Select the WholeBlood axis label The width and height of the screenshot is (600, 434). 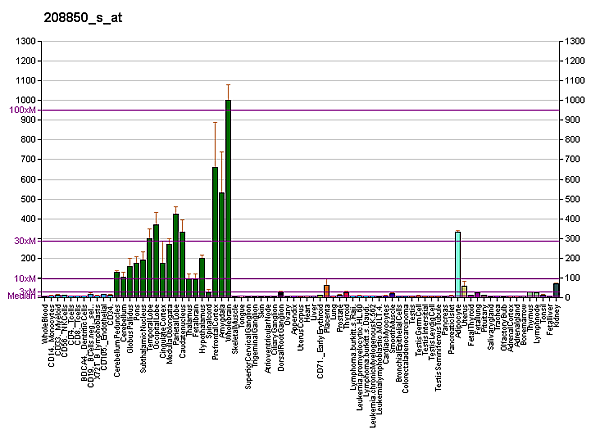(45, 324)
